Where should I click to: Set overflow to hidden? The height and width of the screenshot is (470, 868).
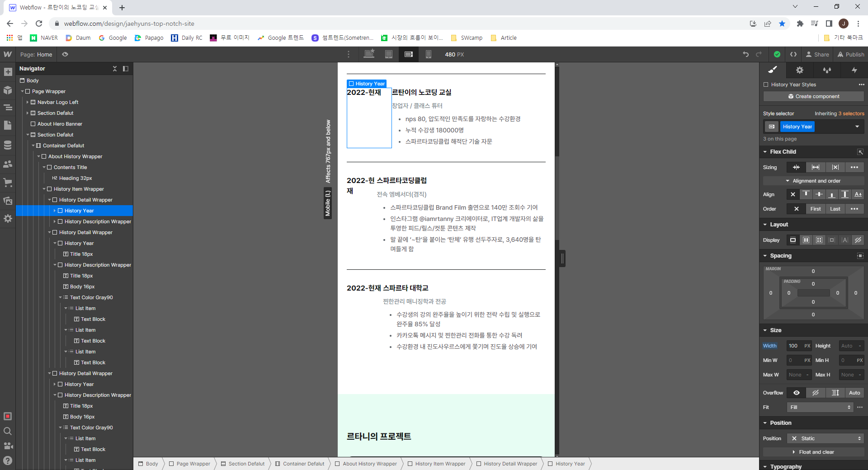click(816, 393)
